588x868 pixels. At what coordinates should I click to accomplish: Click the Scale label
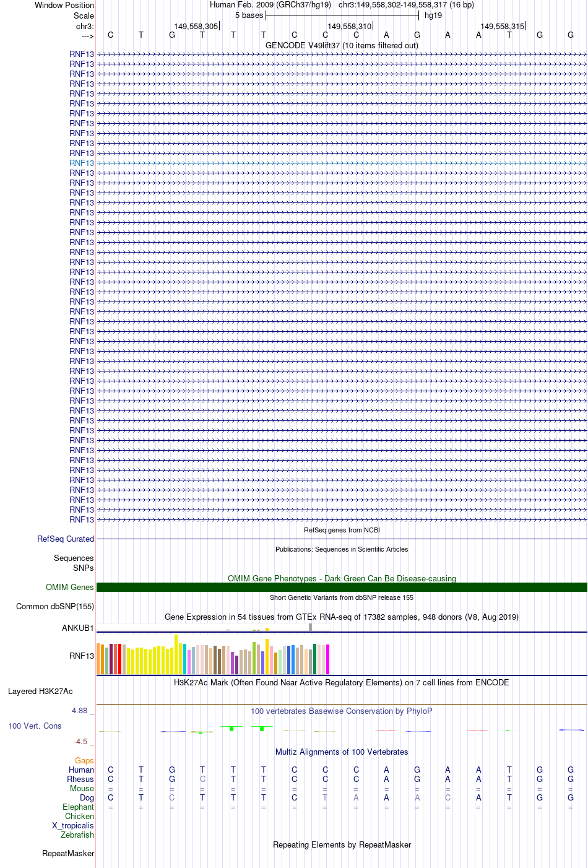pyautogui.click(x=84, y=15)
